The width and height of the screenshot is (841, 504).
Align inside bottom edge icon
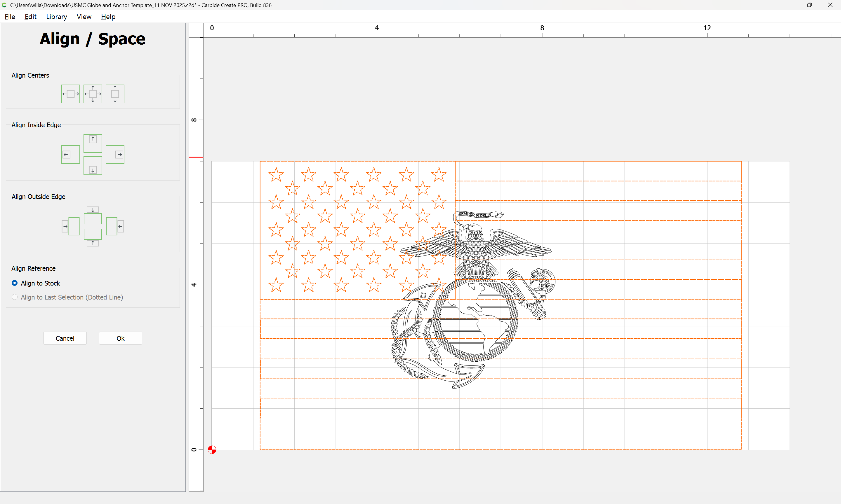coord(93,166)
